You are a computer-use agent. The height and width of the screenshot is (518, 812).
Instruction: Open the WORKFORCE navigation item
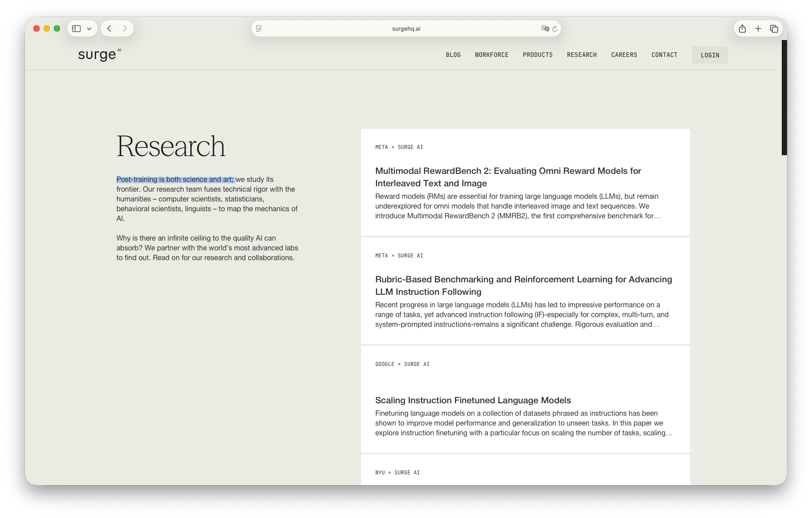(x=491, y=55)
